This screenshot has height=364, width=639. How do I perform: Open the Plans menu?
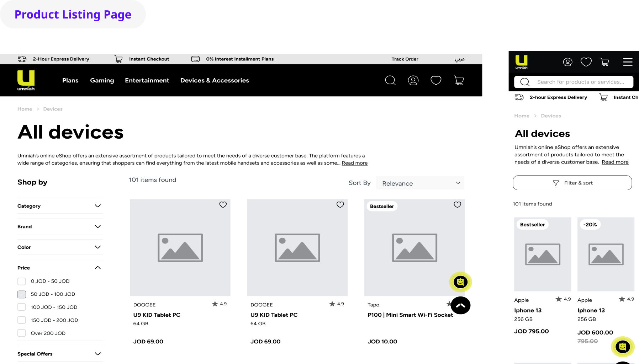70,80
